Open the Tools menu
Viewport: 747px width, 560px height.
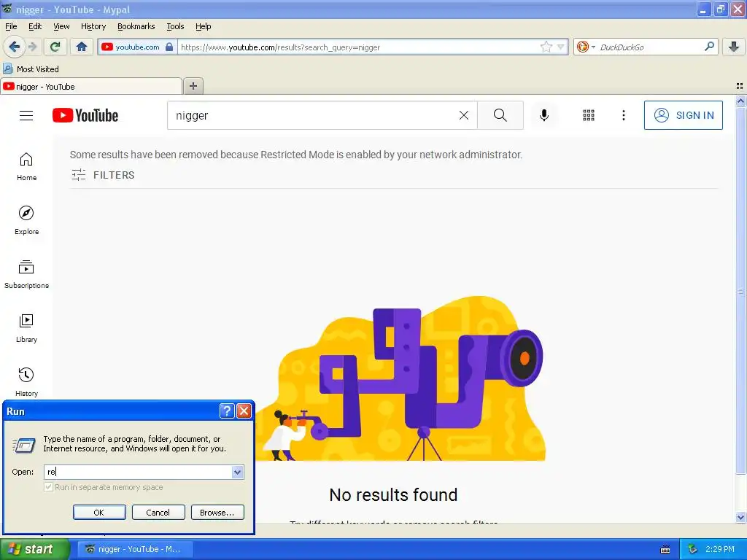point(175,26)
